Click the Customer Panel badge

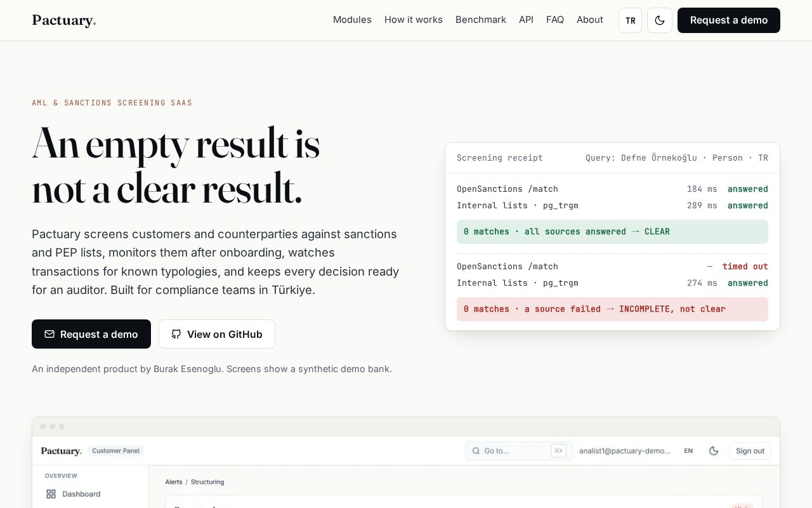(115, 451)
